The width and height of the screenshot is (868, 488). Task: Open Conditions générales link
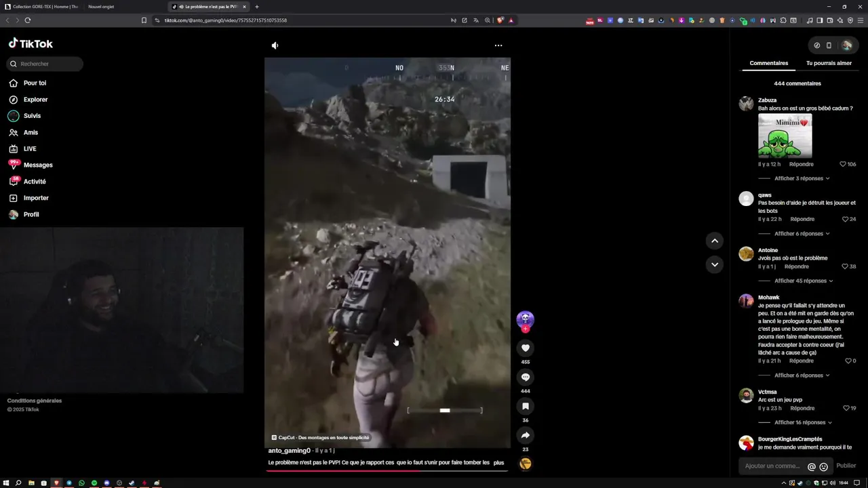pyautogui.click(x=35, y=401)
